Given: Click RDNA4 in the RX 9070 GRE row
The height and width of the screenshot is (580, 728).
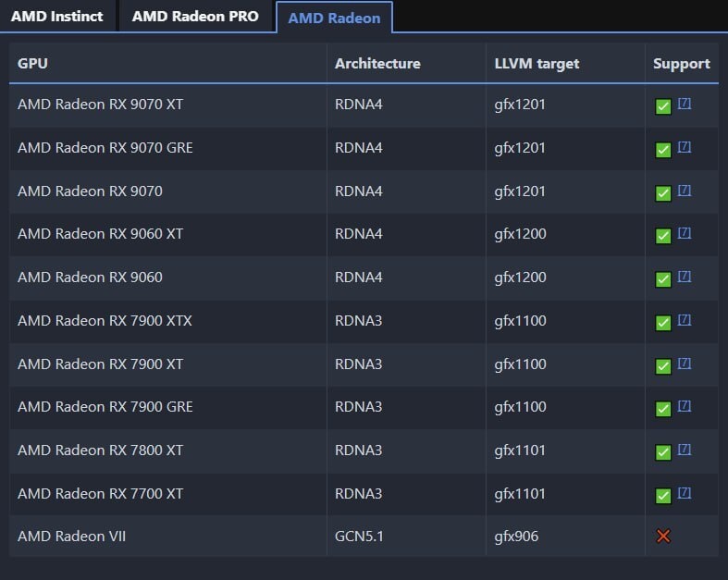Looking at the screenshot, I should [358, 148].
